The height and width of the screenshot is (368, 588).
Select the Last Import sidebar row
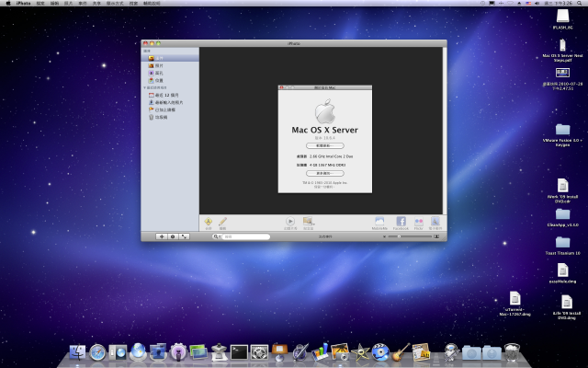point(170,102)
